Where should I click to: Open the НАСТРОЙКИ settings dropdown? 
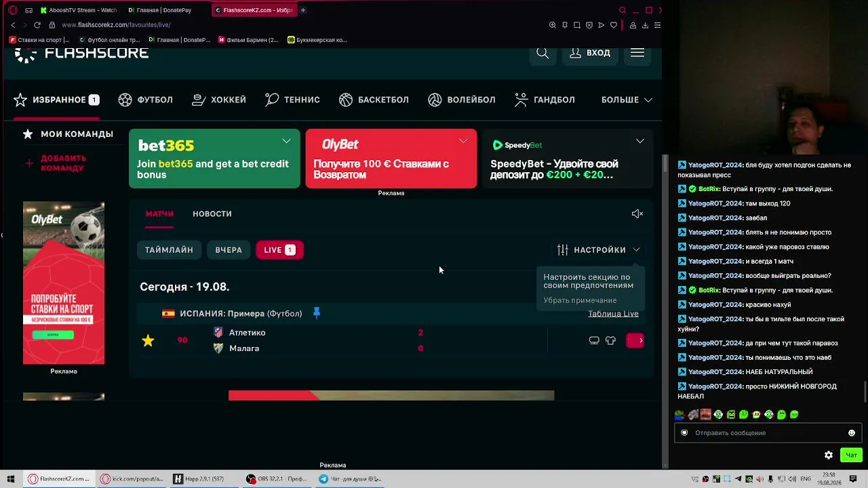tap(598, 250)
